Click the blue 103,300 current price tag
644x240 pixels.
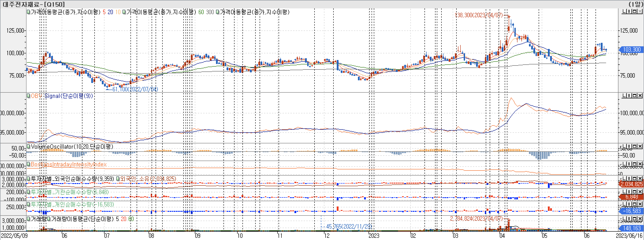coord(632,50)
